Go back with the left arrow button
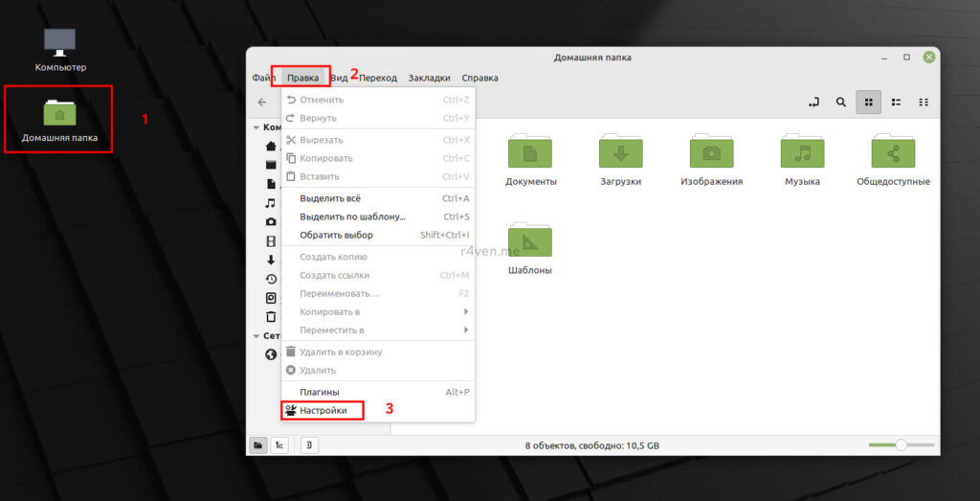This screenshot has height=501, width=980. [262, 102]
